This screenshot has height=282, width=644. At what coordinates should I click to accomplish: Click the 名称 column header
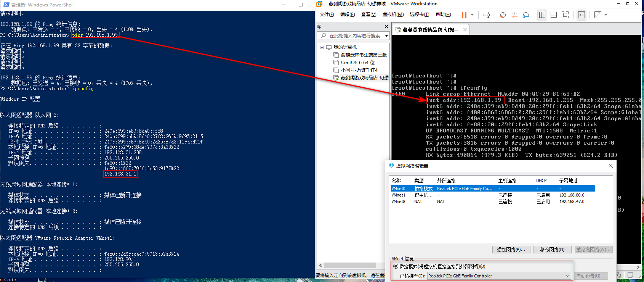[x=401, y=180]
